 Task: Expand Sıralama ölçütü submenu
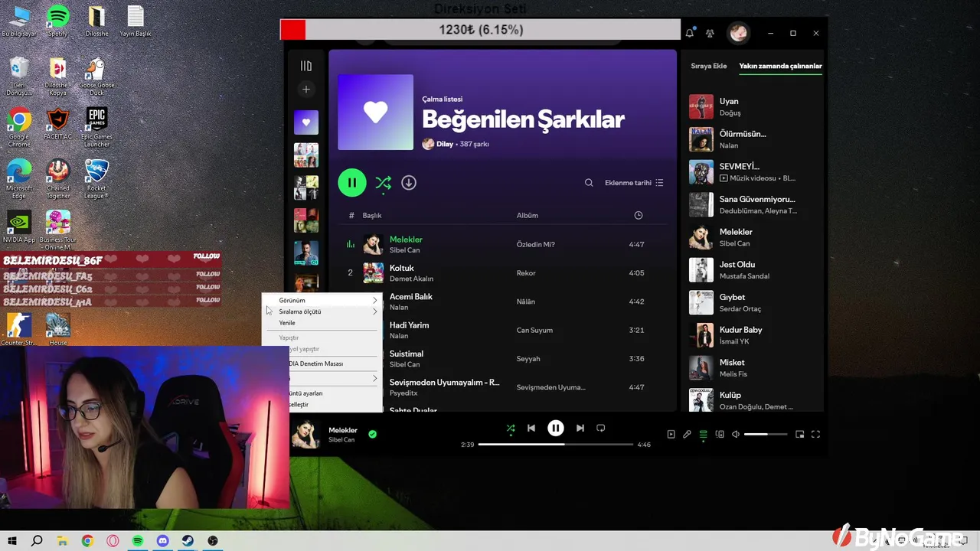pos(322,311)
